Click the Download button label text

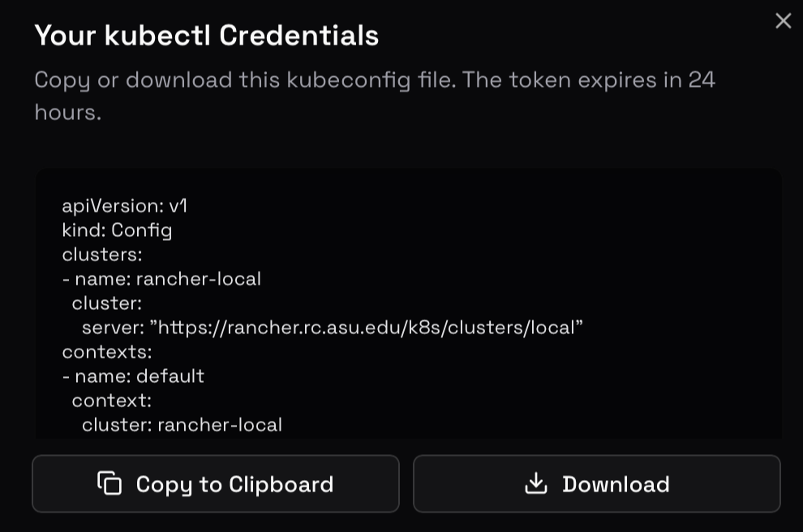(616, 483)
